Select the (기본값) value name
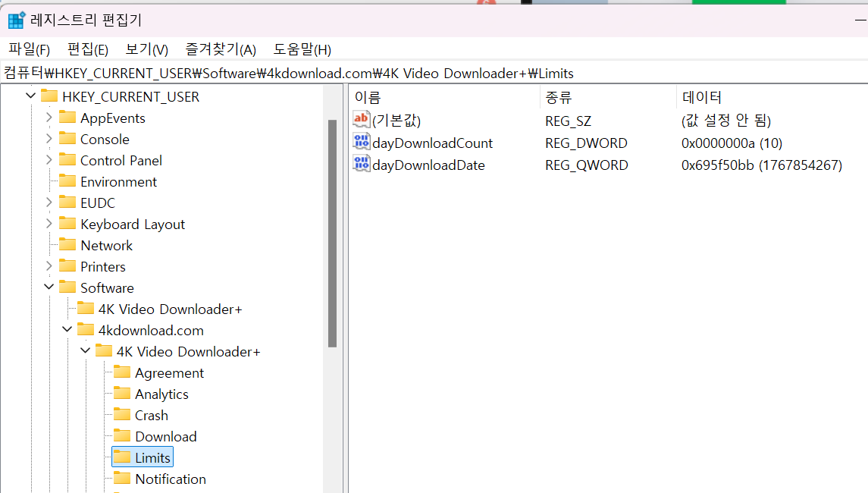This screenshot has height=493, width=868. pyautogui.click(x=396, y=121)
